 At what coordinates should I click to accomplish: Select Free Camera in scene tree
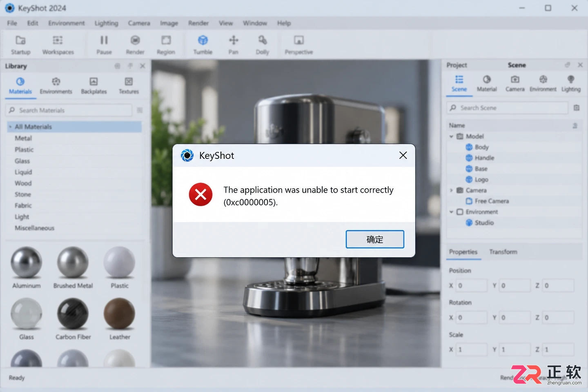[x=492, y=201]
